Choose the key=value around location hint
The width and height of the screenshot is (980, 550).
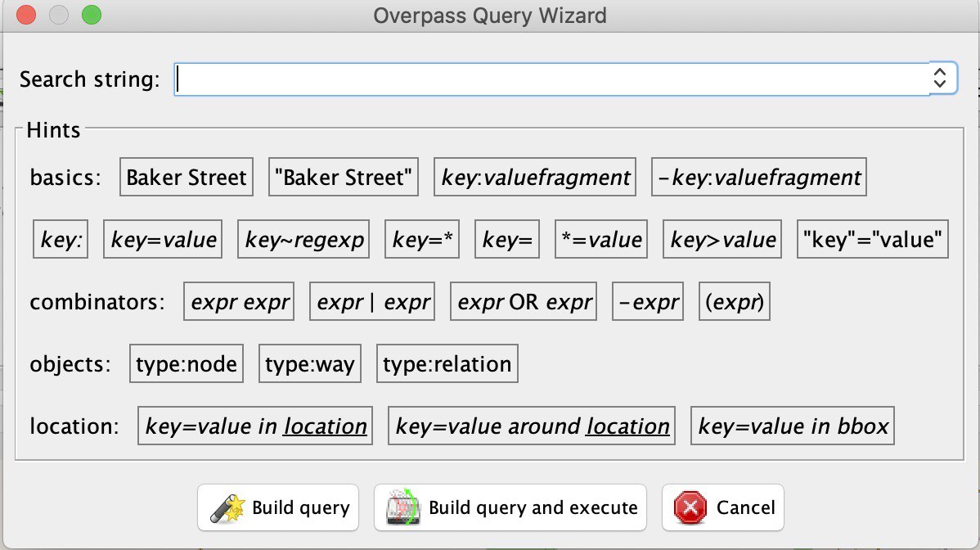(x=532, y=426)
